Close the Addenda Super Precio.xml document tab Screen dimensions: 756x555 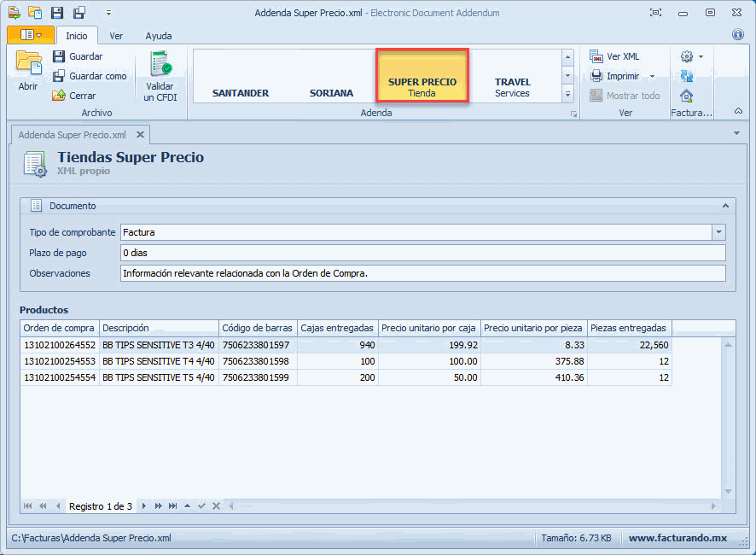pyautogui.click(x=140, y=135)
